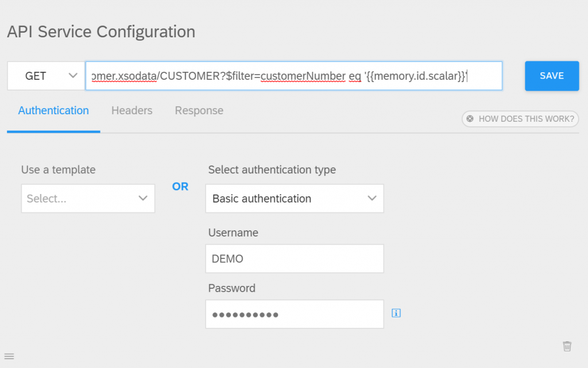
Task: Open the GET method dropdown
Action: pos(46,76)
